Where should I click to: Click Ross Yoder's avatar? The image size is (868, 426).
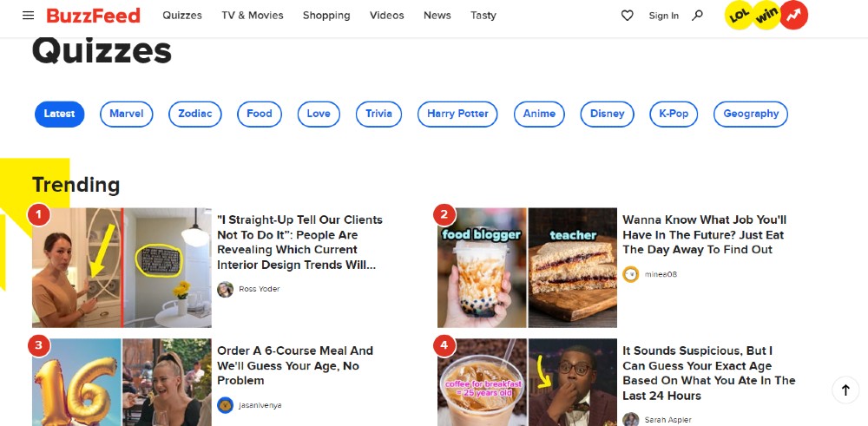226,289
